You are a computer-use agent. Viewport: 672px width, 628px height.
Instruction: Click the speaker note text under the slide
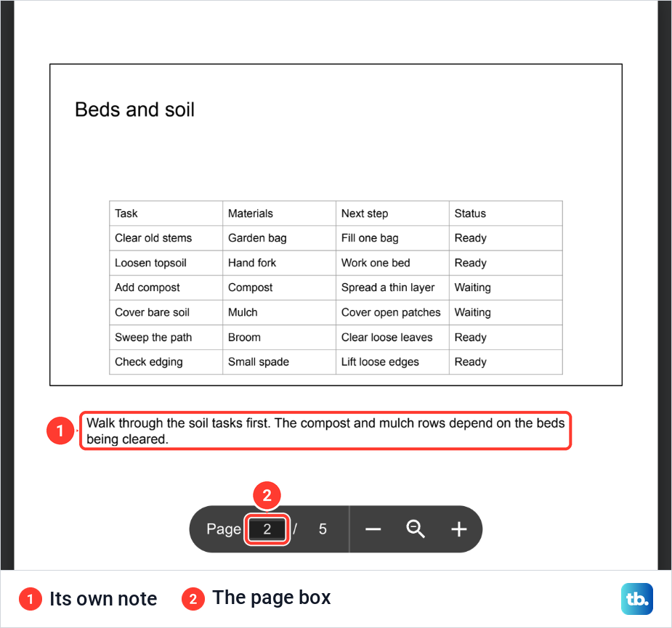pyautogui.click(x=325, y=431)
